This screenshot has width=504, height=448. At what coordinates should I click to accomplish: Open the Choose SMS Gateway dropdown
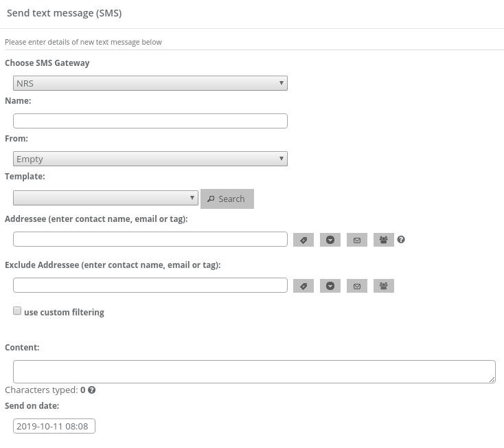click(x=150, y=83)
